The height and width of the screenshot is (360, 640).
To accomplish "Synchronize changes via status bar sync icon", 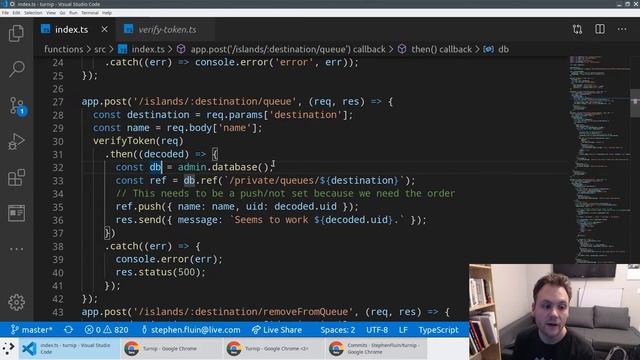I will pos(69,329).
